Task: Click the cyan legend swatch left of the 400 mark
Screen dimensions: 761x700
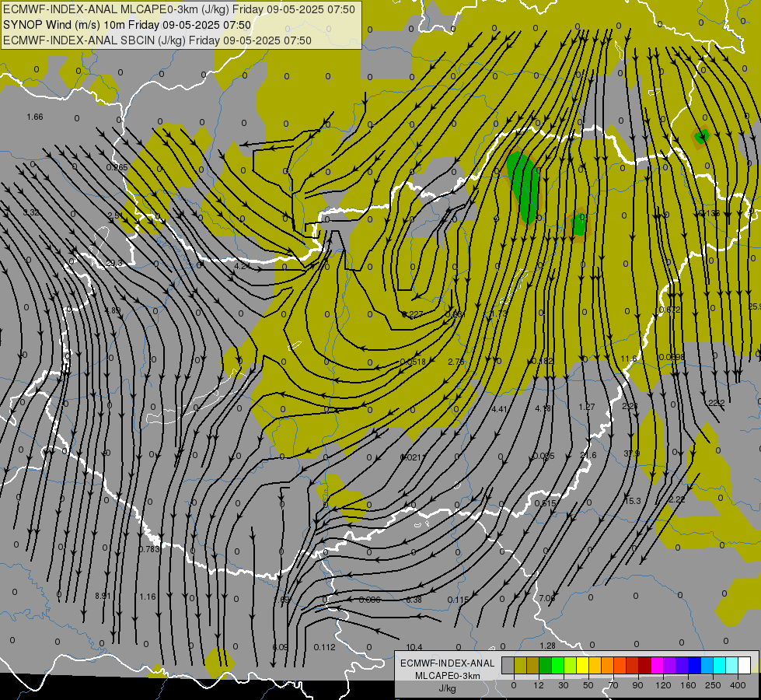Action: pyautogui.click(x=719, y=666)
